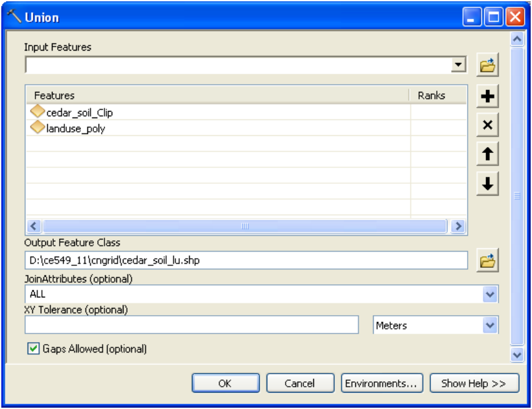Move feature up with arrow button
The height and width of the screenshot is (409, 532).
pyautogui.click(x=487, y=154)
